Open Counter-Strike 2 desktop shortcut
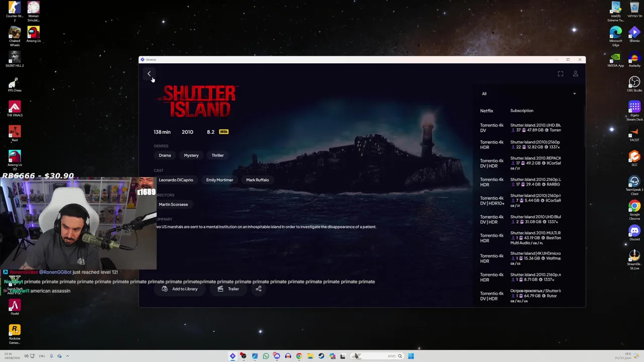Viewport: 644px width, 362px height. coord(15,12)
